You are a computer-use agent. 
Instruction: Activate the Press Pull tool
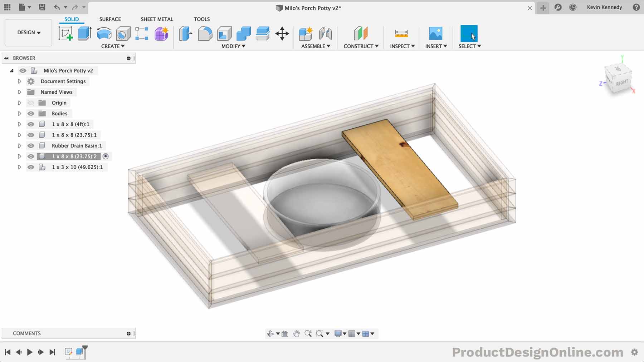[x=185, y=33]
